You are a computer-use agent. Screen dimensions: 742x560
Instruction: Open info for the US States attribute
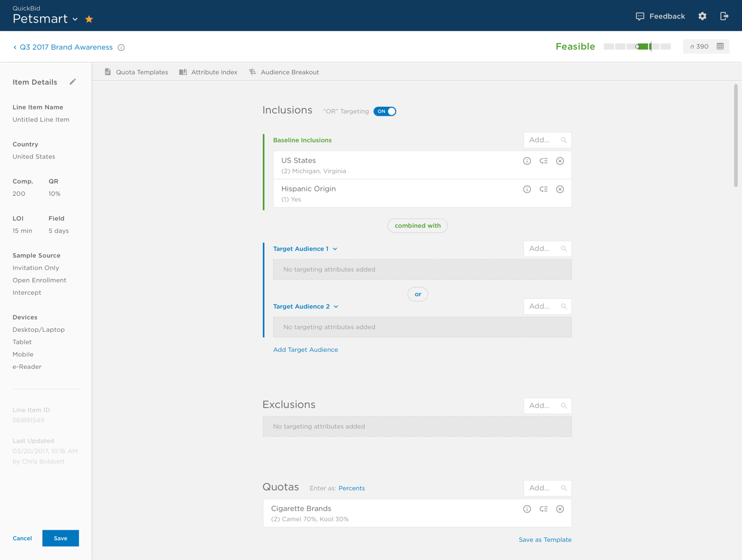pos(527,160)
